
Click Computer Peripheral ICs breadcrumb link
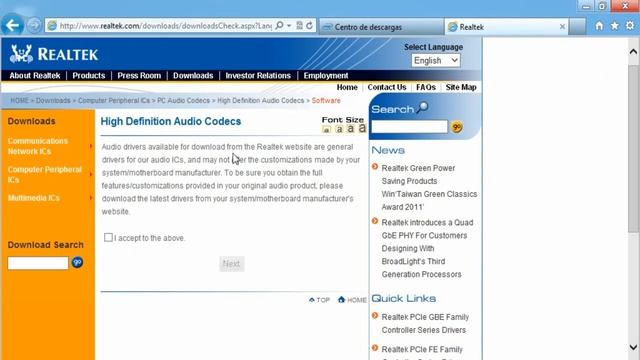(114, 100)
